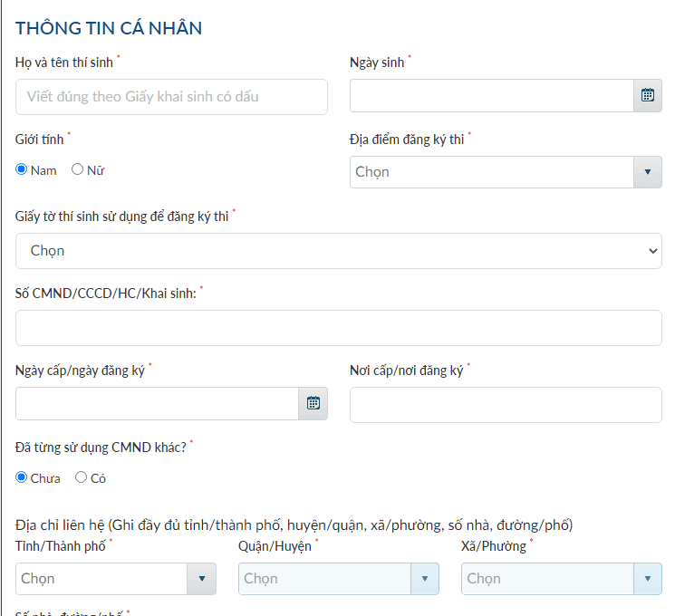Select the Nam gender radio button
This screenshot has height=616, width=675.
pyautogui.click(x=21, y=169)
